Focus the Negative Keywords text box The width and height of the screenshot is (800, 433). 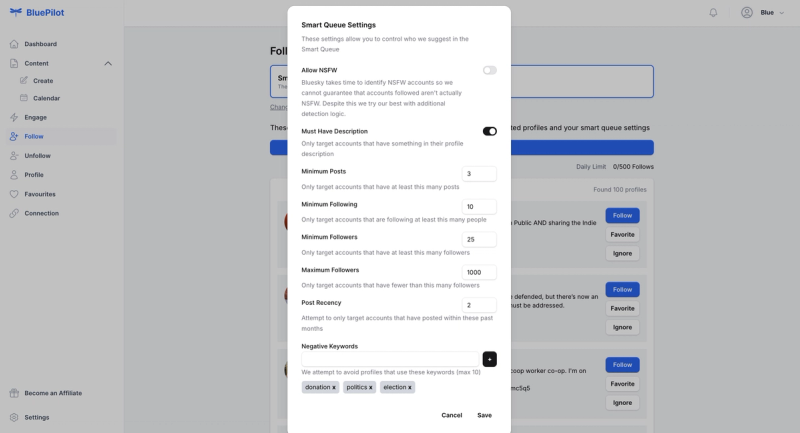(390, 359)
